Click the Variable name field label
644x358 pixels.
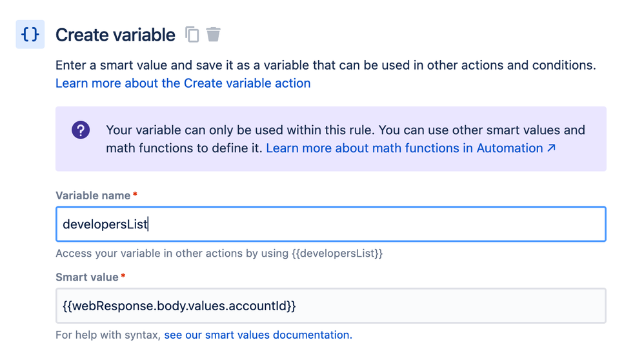pyautogui.click(x=93, y=195)
